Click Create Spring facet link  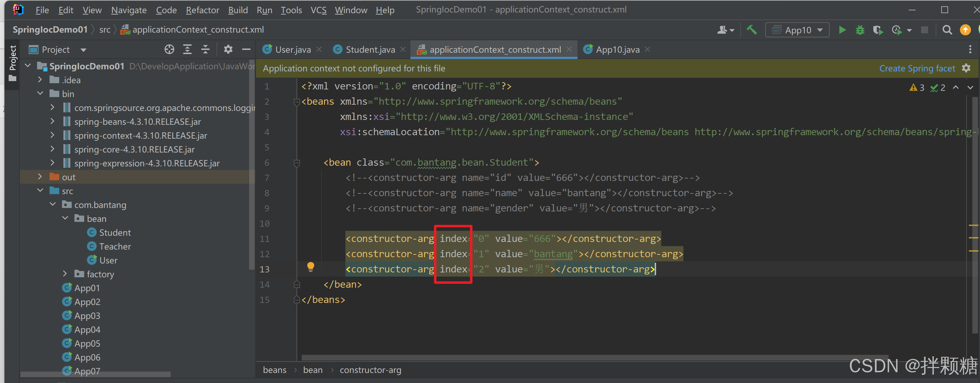917,68
